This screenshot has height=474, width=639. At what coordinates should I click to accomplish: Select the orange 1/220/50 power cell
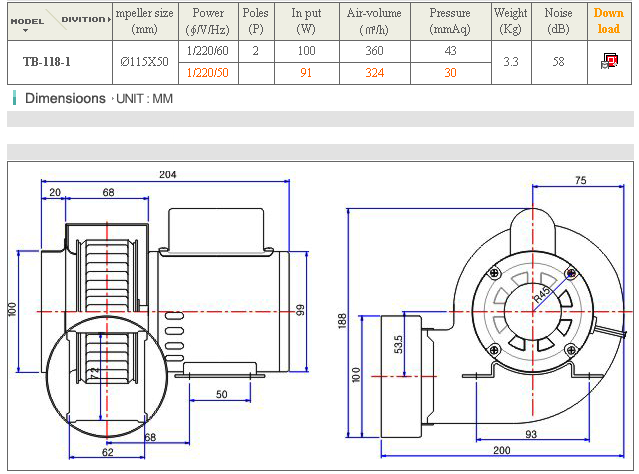(x=208, y=73)
